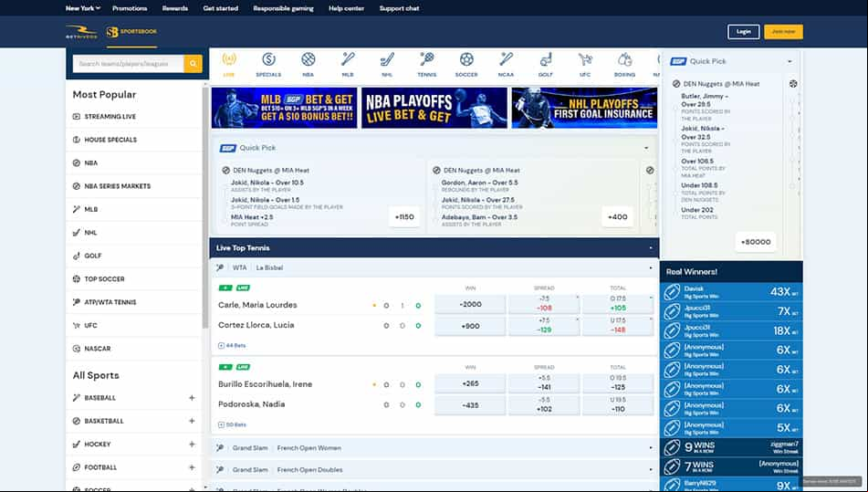Collapse right sidebar Quick Pick panel
The image size is (868, 492).
[790, 61]
